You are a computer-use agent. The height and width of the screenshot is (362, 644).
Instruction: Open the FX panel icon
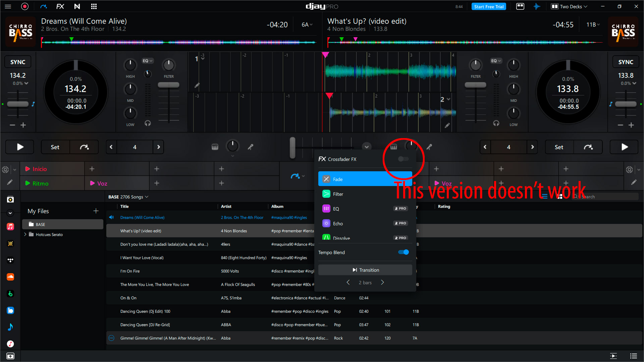pos(60,6)
